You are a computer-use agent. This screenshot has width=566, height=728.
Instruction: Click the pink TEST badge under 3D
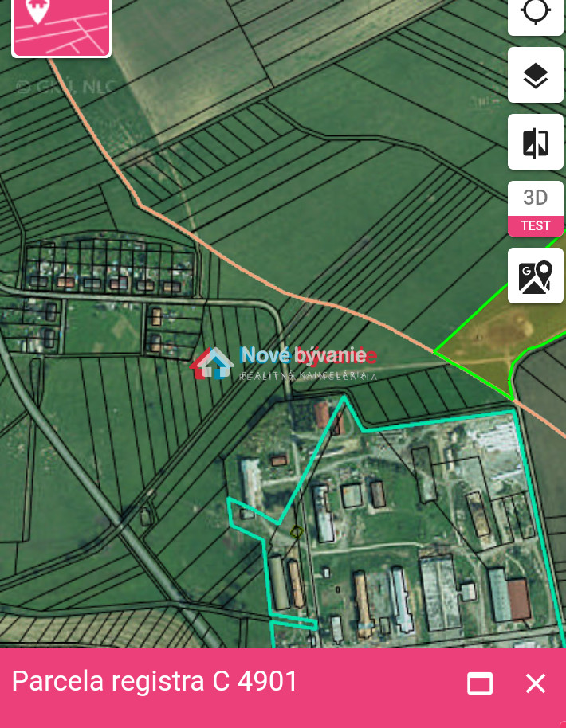coord(536,226)
